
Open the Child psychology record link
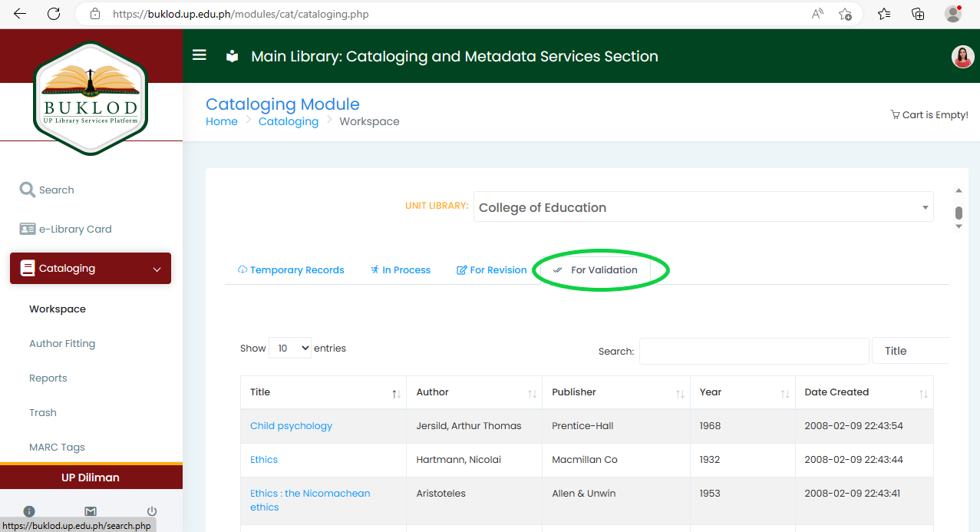click(x=291, y=426)
